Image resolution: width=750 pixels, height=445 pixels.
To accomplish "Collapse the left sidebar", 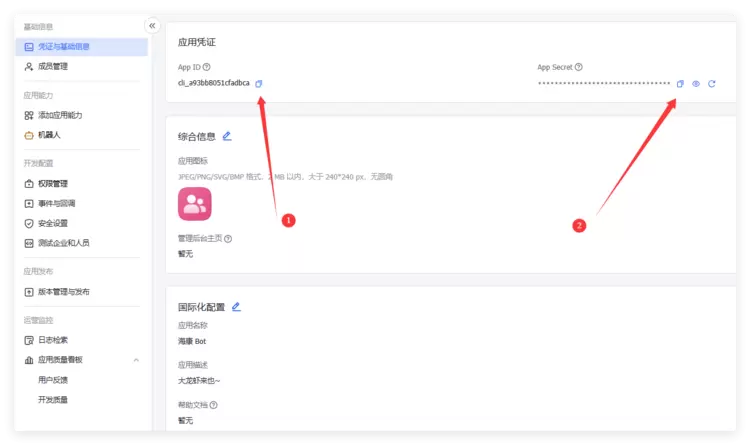I will pyautogui.click(x=152, y=26).
